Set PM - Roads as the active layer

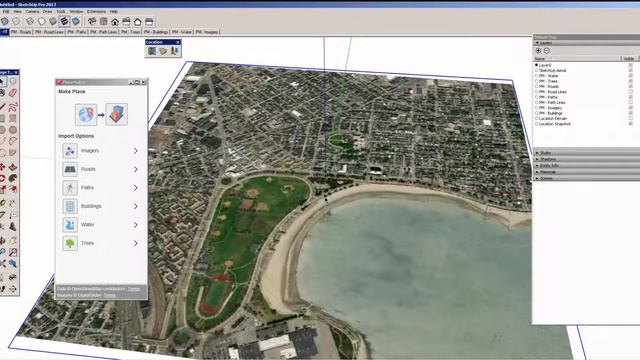coord(536,86)
